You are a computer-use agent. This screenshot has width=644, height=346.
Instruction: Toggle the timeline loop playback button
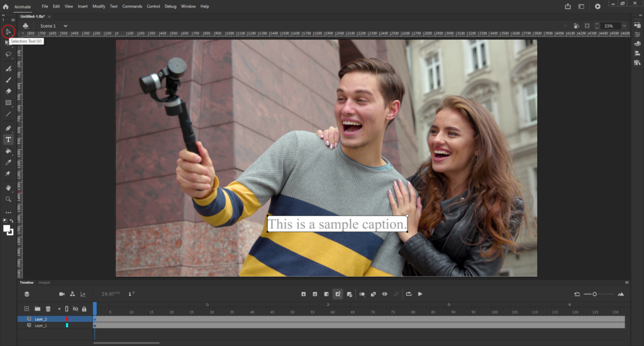[x=409, y=294]
